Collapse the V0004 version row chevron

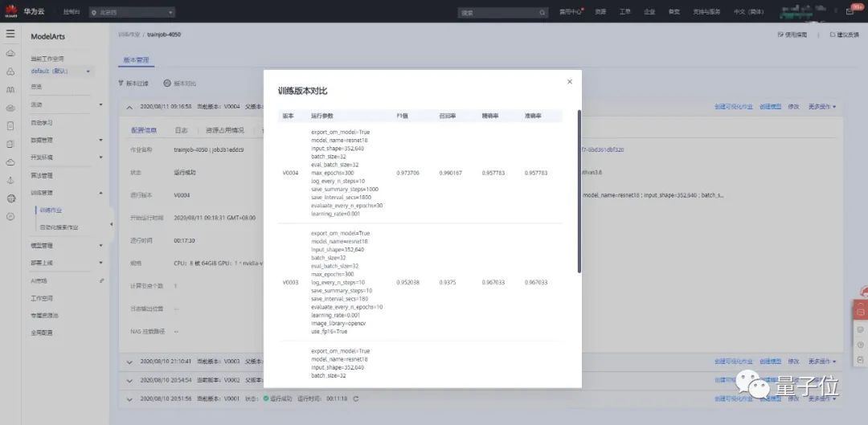tap(129, 107)
